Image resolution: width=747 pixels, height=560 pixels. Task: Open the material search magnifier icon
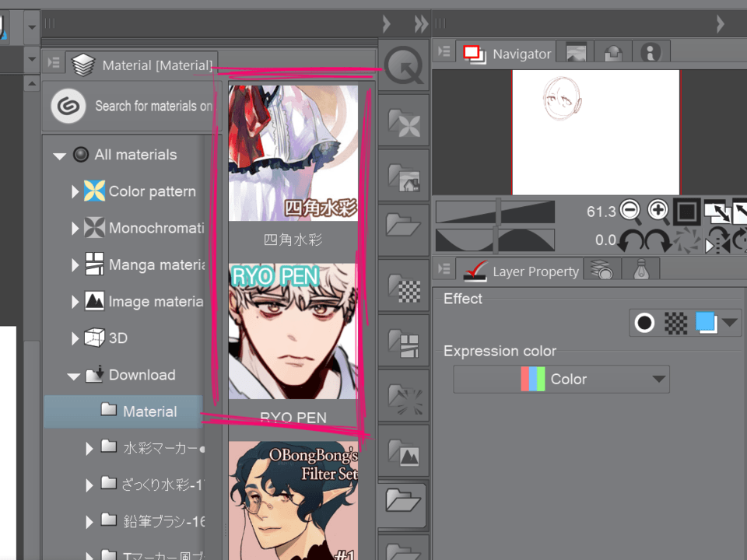(x=404, y=66)
